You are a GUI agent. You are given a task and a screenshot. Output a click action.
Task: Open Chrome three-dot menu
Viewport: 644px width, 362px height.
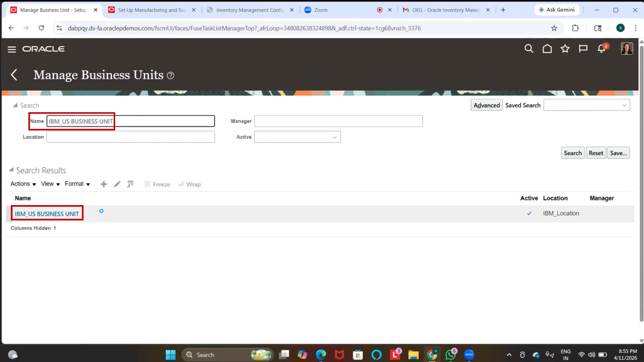(635, 28)
